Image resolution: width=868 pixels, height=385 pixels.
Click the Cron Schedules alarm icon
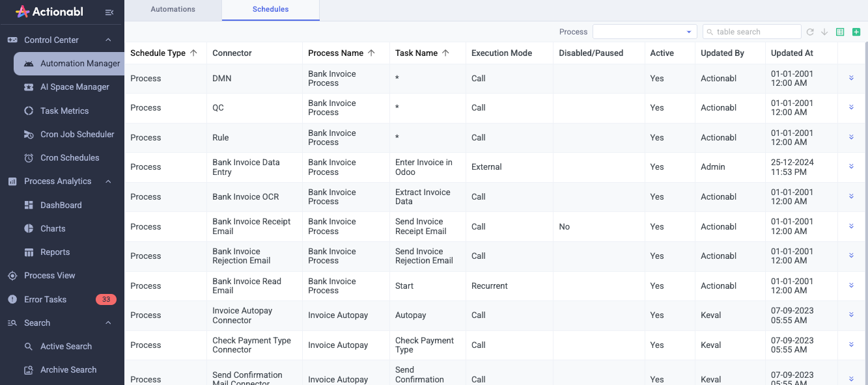(x=29, y=157)
